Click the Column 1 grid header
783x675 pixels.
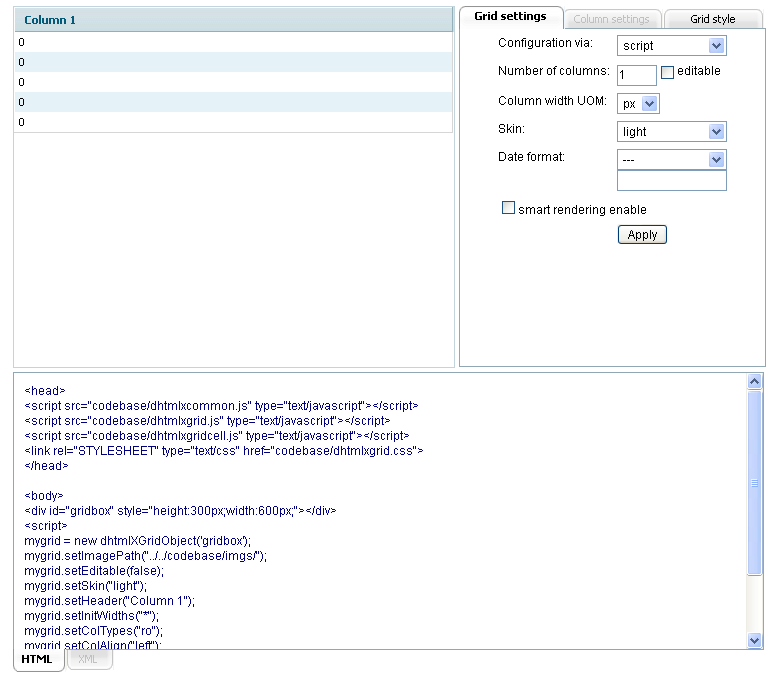point(233,20)
